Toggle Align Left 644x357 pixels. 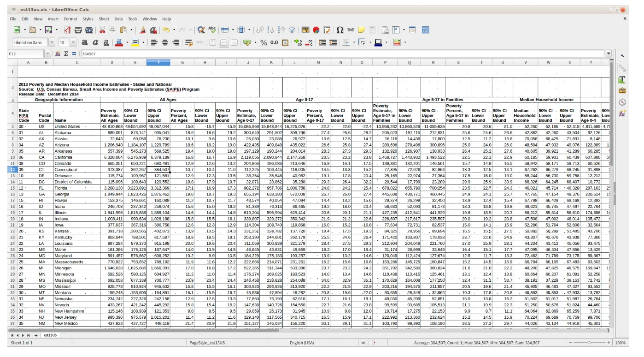154,42
